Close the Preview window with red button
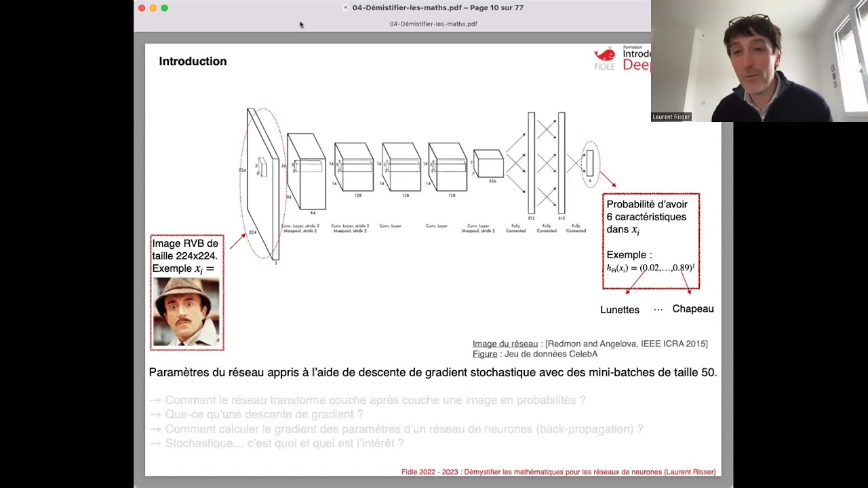The width and height of the screenshot is (868, 488). pyautogui.click(x=142, y=8)
